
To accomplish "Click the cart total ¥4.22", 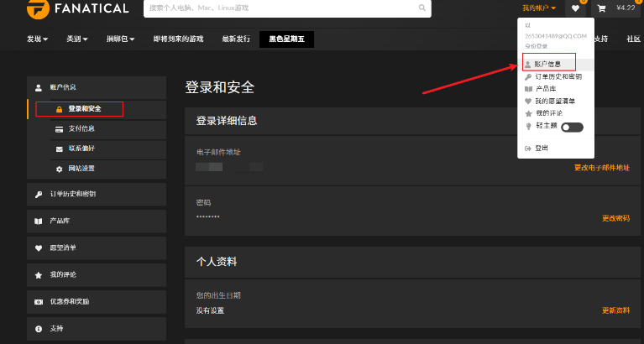I will 625,8.
